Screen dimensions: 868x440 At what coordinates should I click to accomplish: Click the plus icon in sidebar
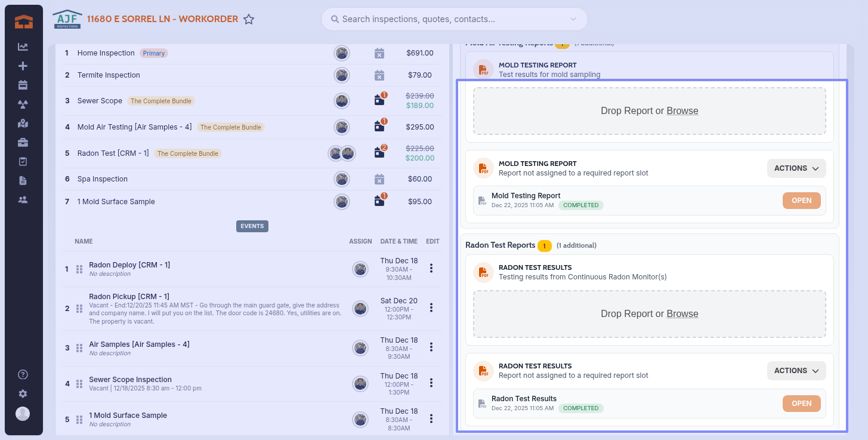tap(23, 66)
